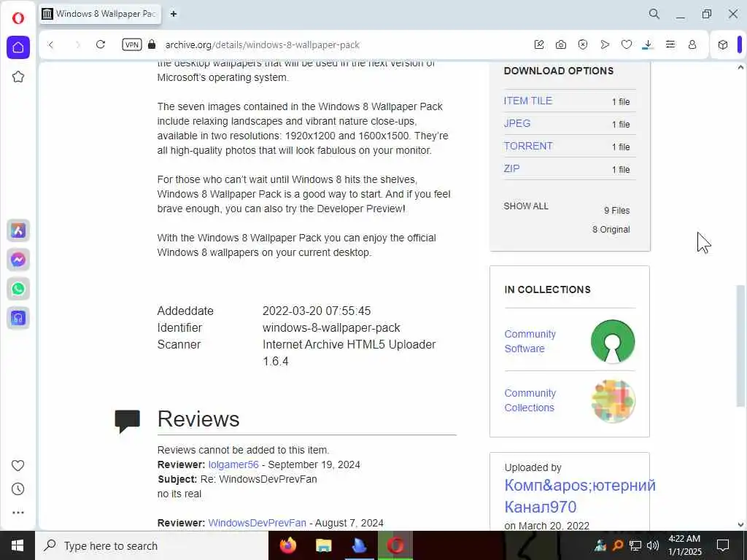Viewport: 747px width, 560px height.
Task: Click Community Software green logo thumbnail
Action: coord(613,341)
